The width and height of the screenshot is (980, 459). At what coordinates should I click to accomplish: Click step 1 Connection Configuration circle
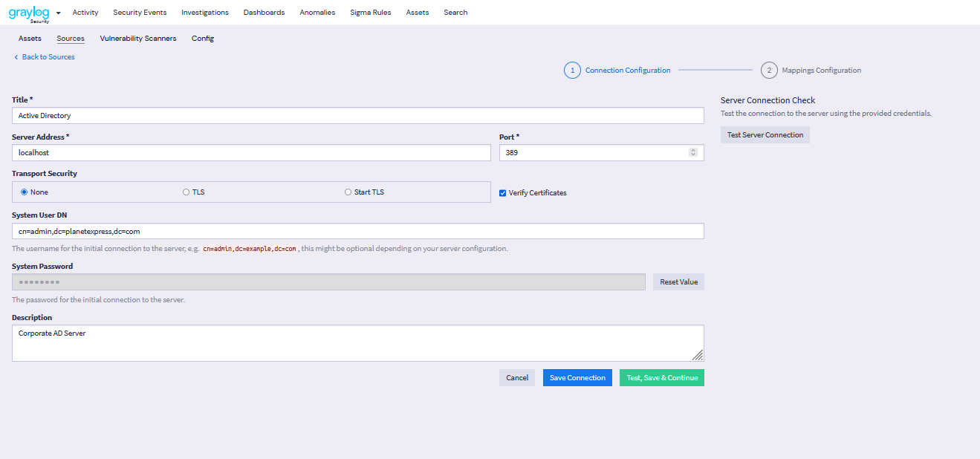click(572, 71)
